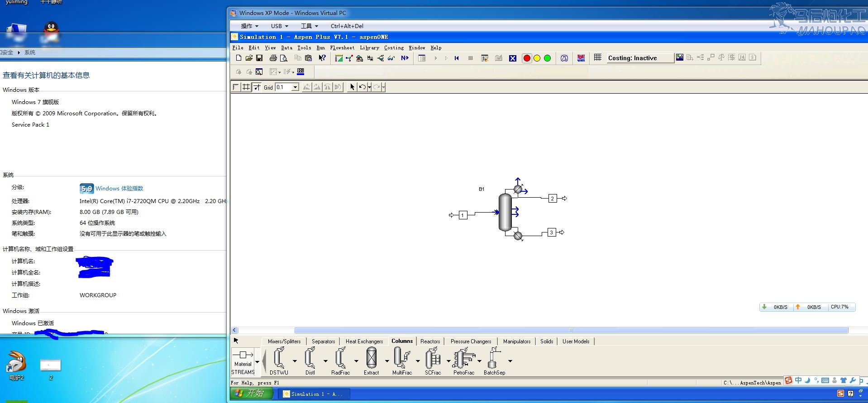Open the Costing menu
This screenshot has width=868, height=403.
click(x=394, y=47)
